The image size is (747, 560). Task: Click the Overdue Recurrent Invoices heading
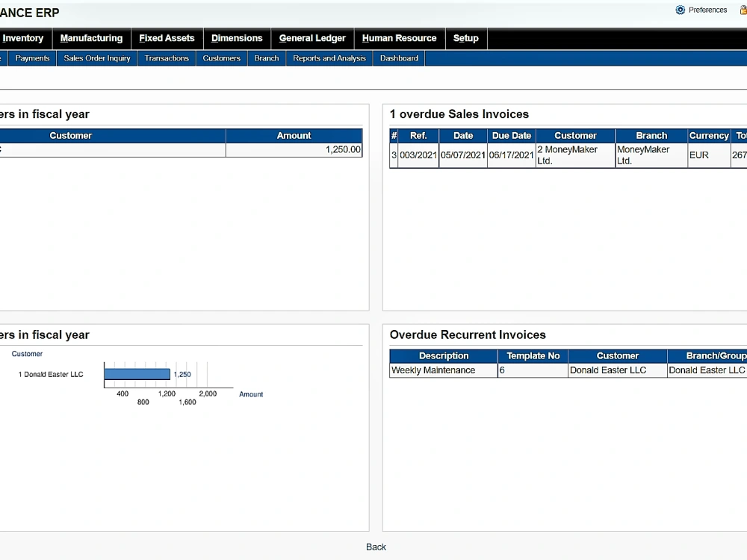tap(468, 335)
